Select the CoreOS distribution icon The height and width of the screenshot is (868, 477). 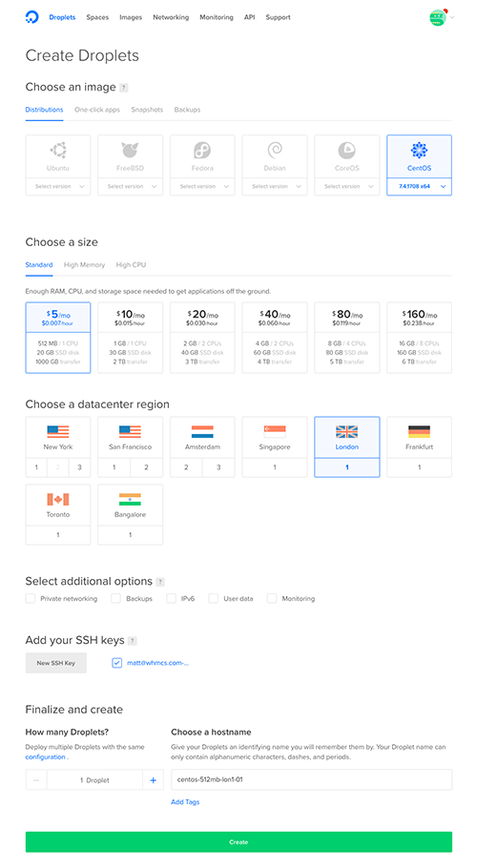point(347,150)
